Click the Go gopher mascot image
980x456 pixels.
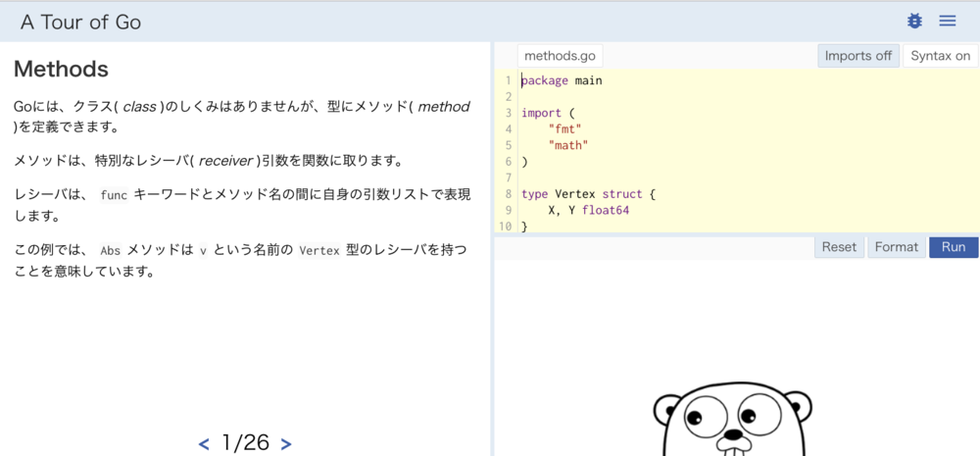tap(734, 419)
